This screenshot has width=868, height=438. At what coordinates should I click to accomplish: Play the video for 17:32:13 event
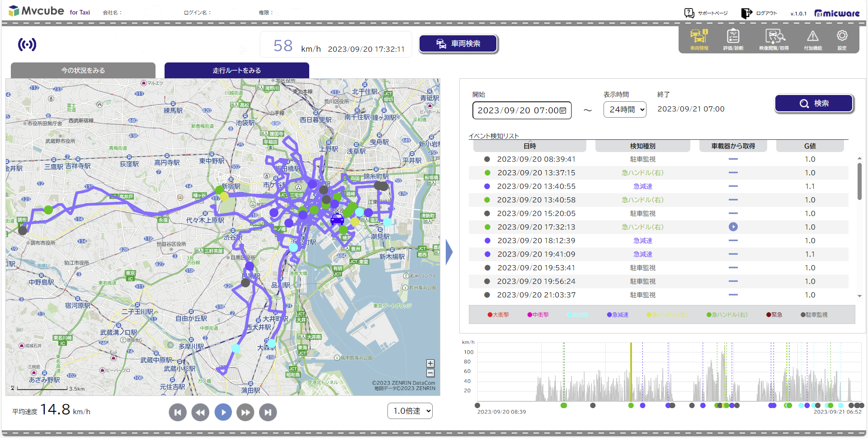733,227
